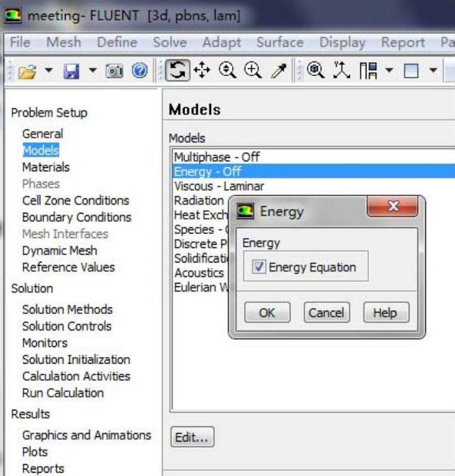Select the Discrete Phase model row
The height and width of the screenshot is (476, 455).
[200, 244]
